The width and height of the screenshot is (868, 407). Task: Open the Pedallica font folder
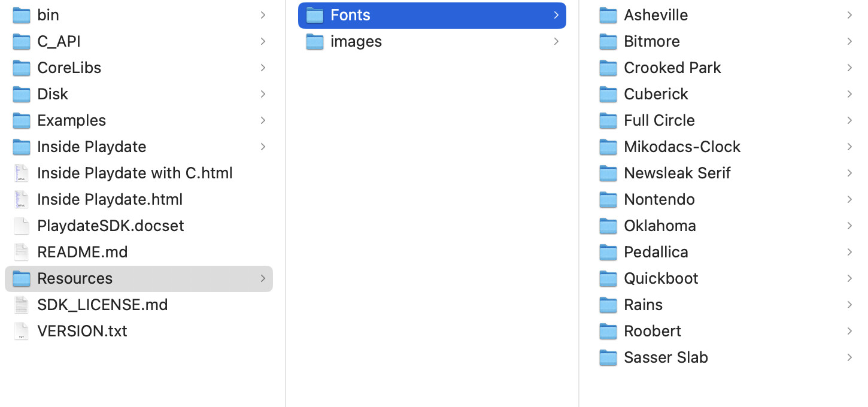[x=655, y=252]
